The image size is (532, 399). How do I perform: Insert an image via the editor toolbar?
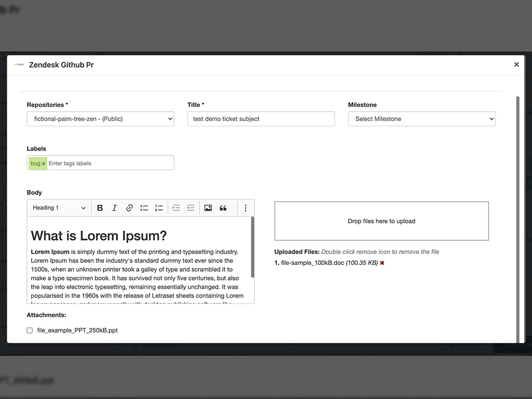(208, 208)
